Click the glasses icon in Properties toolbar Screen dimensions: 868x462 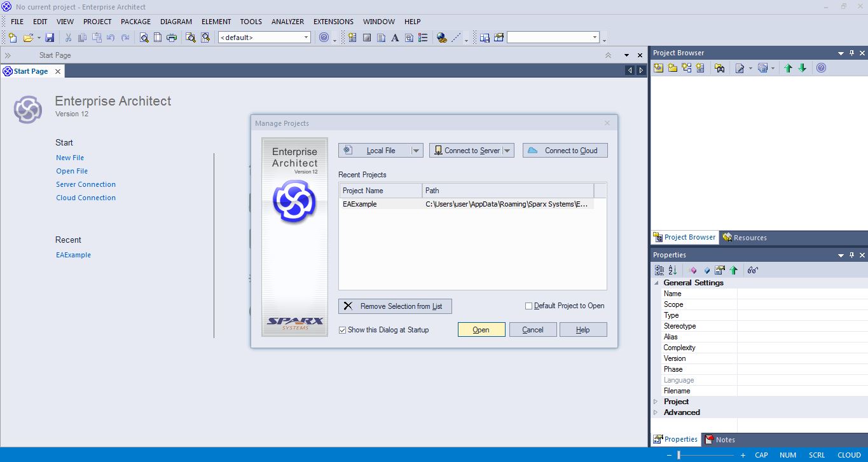coord(753,270)
